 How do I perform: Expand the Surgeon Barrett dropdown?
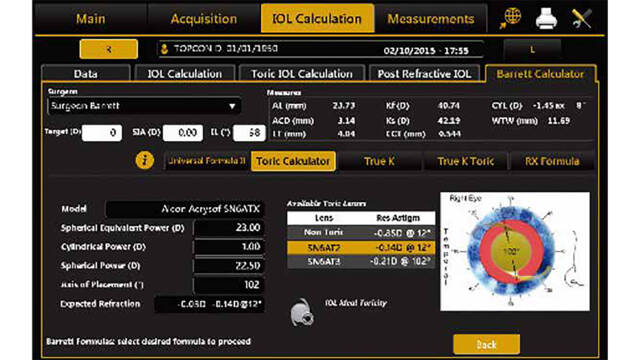click(144, 106)
